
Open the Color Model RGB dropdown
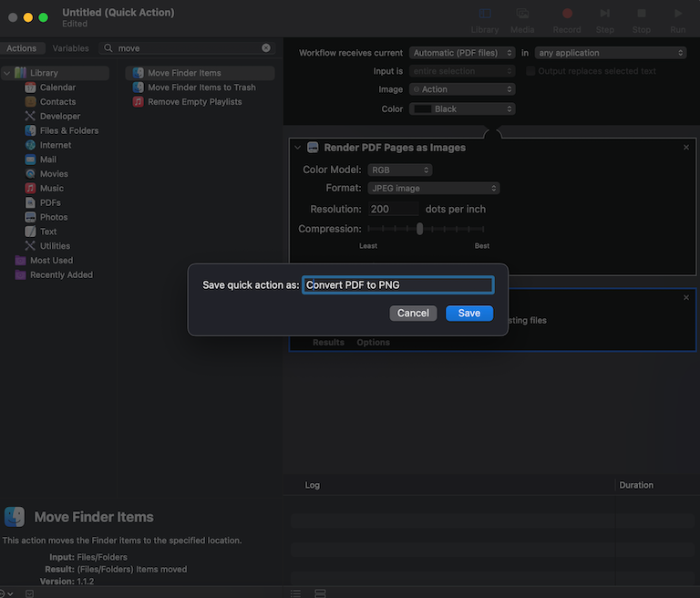point(400,170)
